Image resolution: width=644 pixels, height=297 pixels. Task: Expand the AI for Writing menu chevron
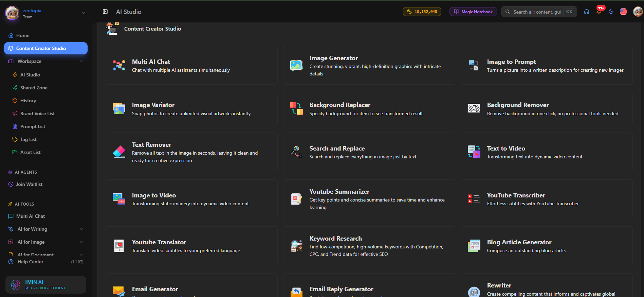point(81,229)
